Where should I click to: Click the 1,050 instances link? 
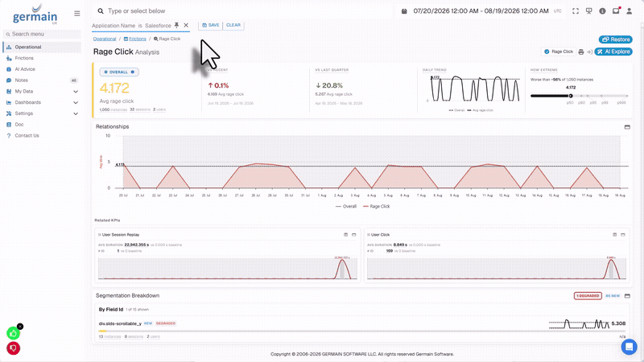(x=114, y=109)
